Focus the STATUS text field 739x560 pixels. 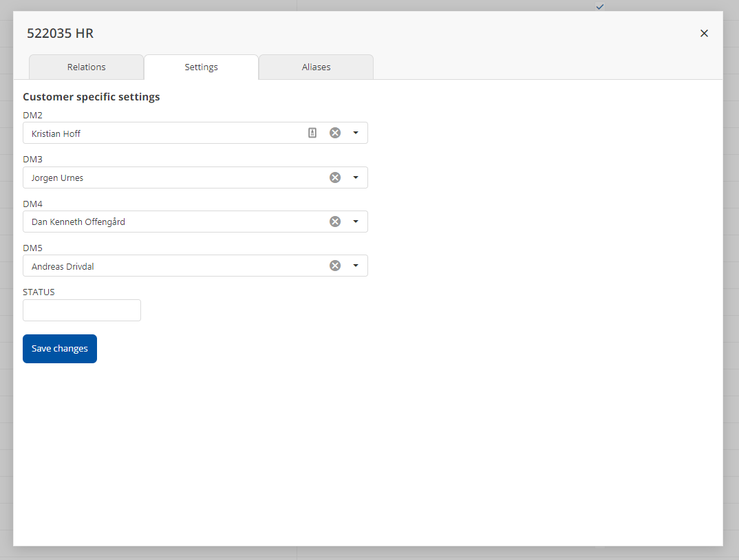click(x=82, y=310)
